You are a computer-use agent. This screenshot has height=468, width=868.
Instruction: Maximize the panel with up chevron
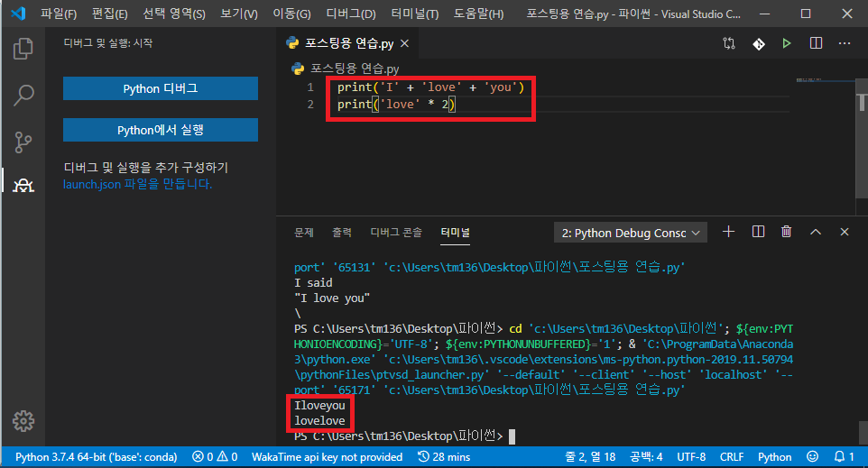click(x=816, y=232)
